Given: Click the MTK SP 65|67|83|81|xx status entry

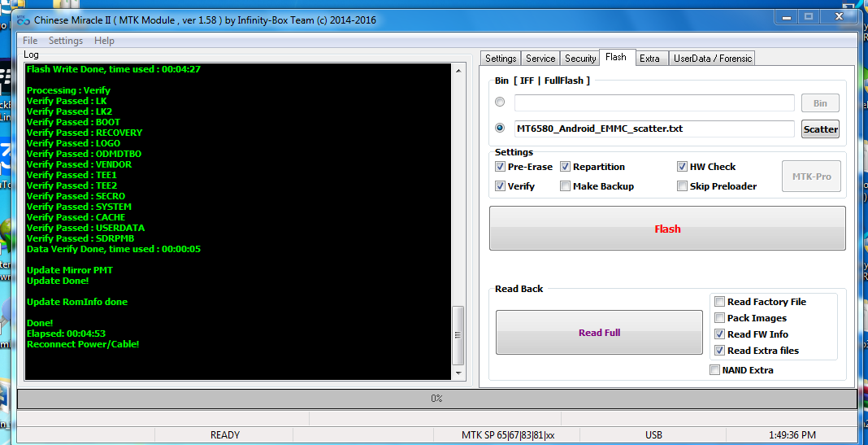Looking at the screenshot, I should click(508, 435).
